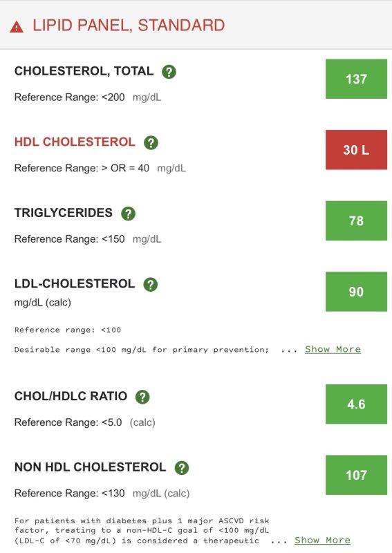Select the green 90 LDL result box
Viewport: 392px width, 553px height.
coord(356,292)
